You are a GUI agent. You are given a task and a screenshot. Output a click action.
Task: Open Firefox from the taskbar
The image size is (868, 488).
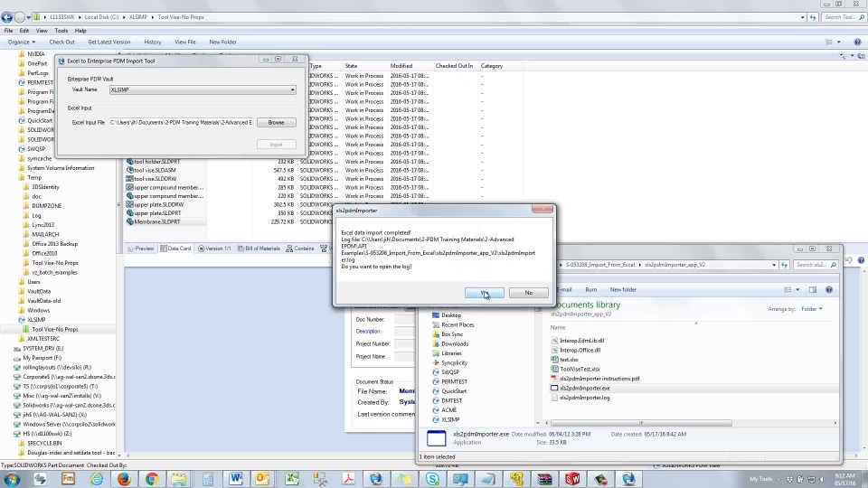point(124,479)
